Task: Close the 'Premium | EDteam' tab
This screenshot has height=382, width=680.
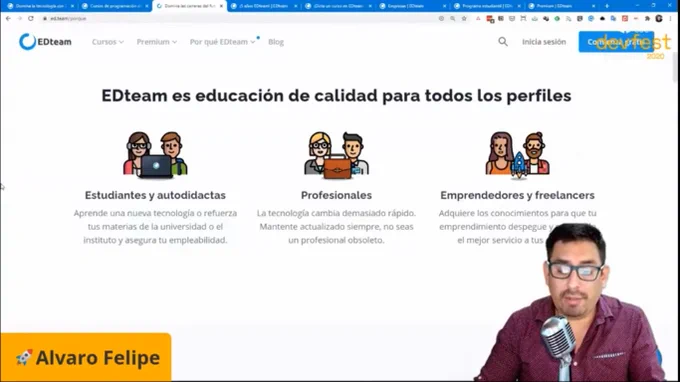Action: click(593, 6)
